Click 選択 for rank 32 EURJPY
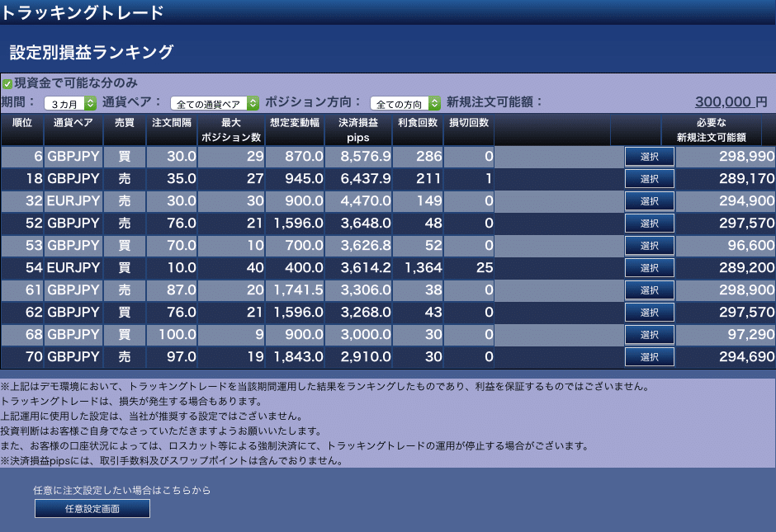Image resolution: width=776 pixels, height=532 pixels. click(x=650, y=201)
